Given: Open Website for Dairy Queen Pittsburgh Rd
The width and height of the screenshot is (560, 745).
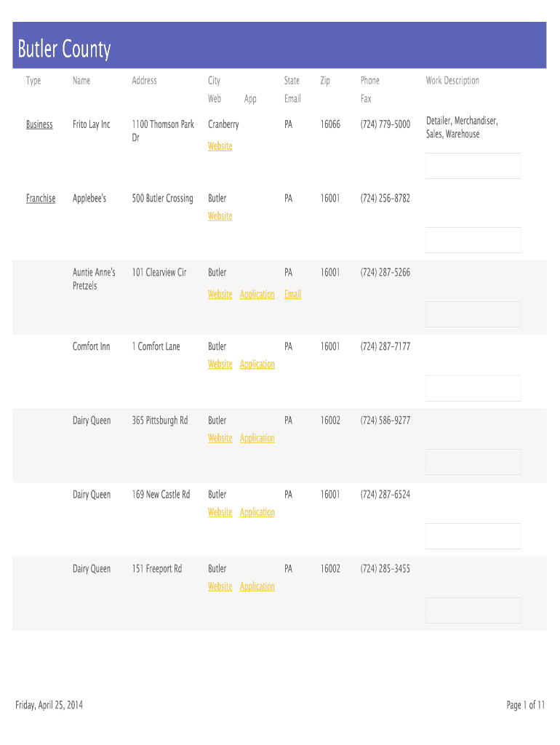Looking at the screenshot, I should click(220, 439).
